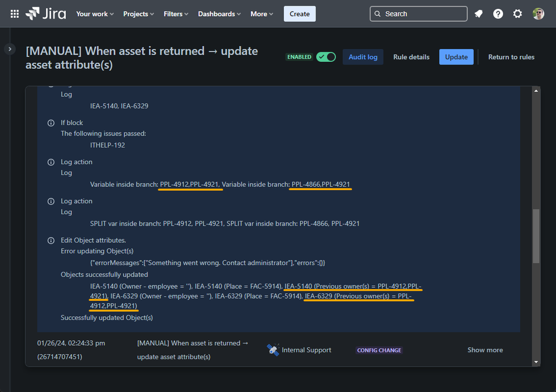Open the help question-mark icon
The image size is (556, 392).
[x=498, y=14]
